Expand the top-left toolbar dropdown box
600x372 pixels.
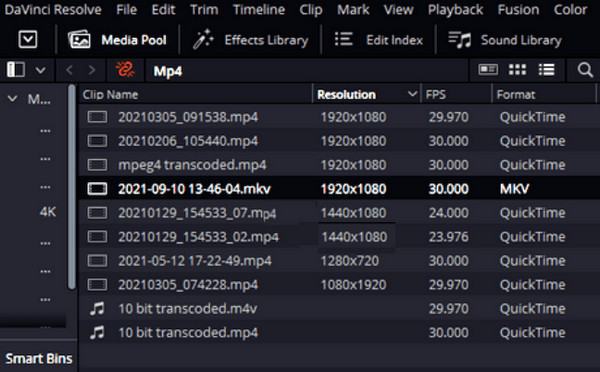28,39
